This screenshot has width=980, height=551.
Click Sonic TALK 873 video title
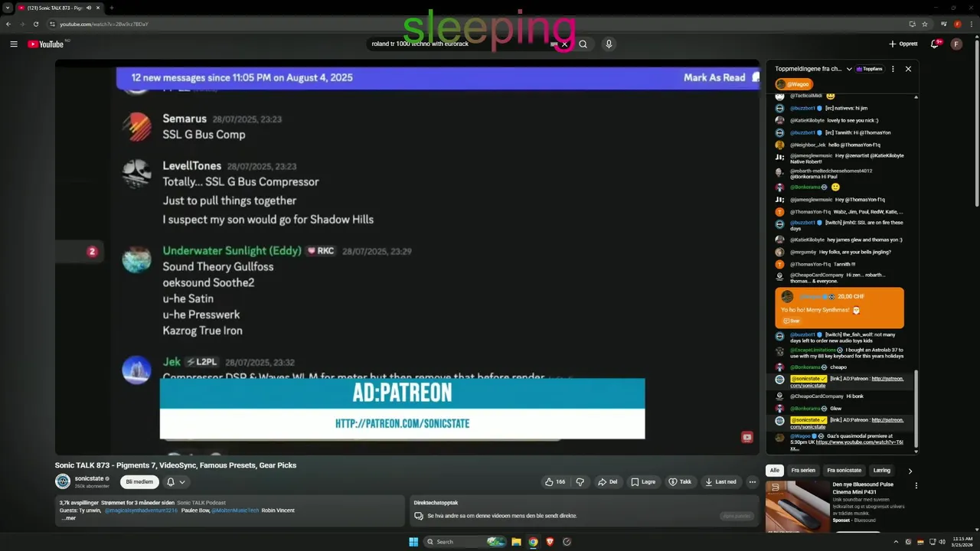pyautogui.click(x=175, y=465)
